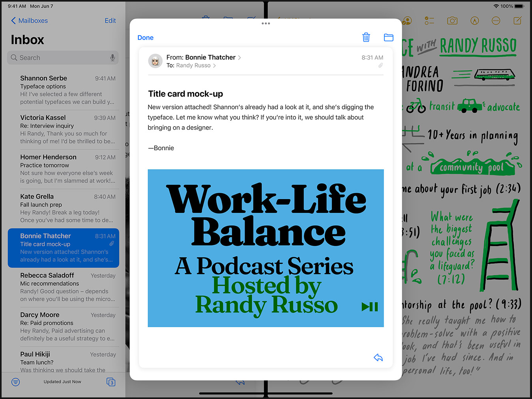This screenshot has width=532, height=399.
Task: Select the Notes markup pen icon
Action: pyautogui.click(x=474, y=21)
